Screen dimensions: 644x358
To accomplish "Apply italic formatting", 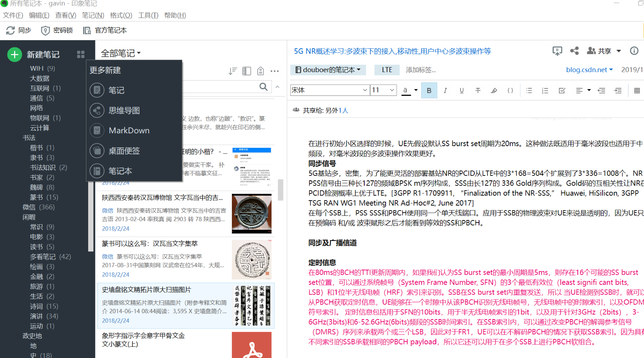I will pos(445,90).
